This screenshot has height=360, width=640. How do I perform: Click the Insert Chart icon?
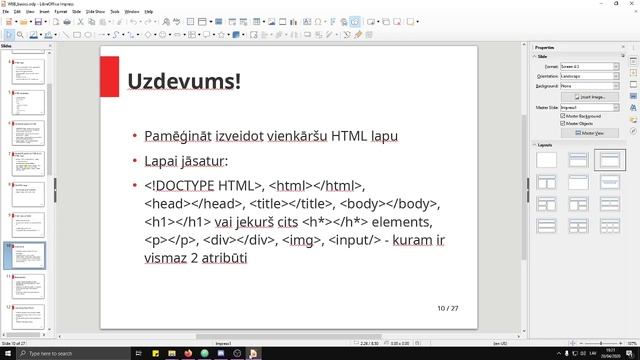[293, 22]
